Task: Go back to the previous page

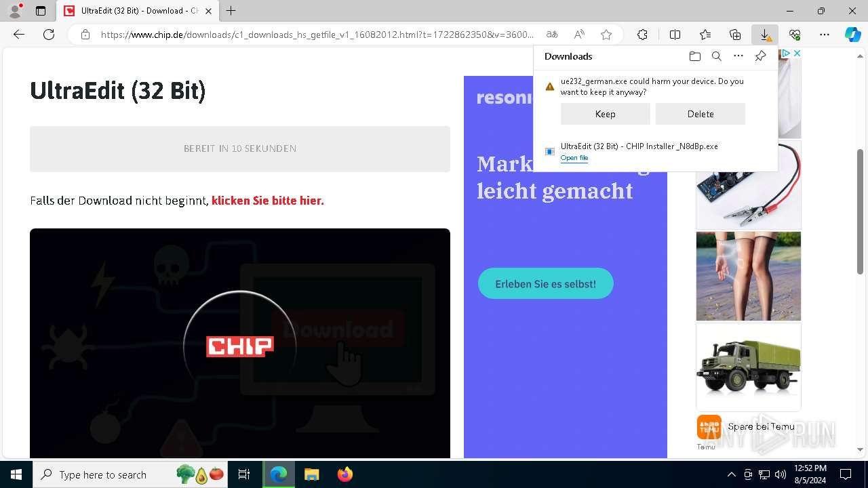Action: 19,35
